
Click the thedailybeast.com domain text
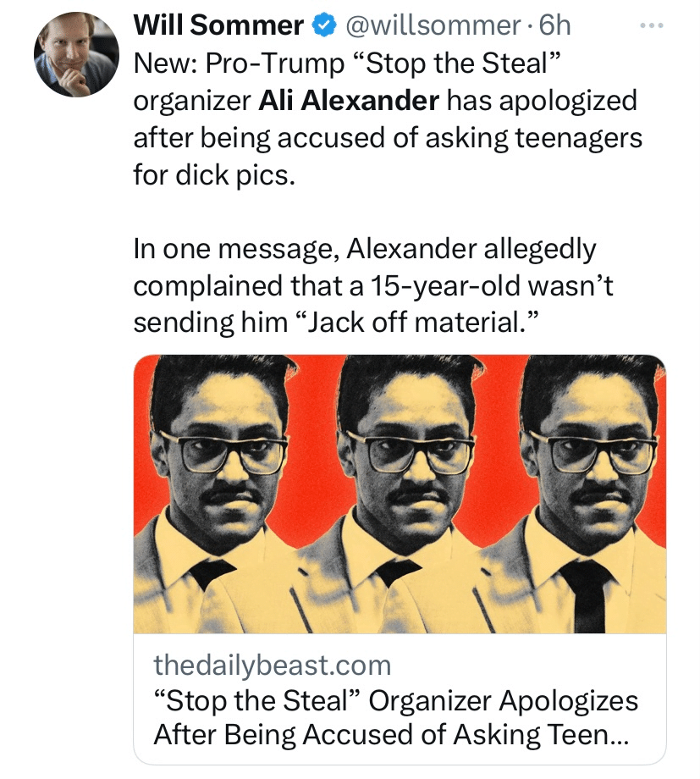(273, 665)
